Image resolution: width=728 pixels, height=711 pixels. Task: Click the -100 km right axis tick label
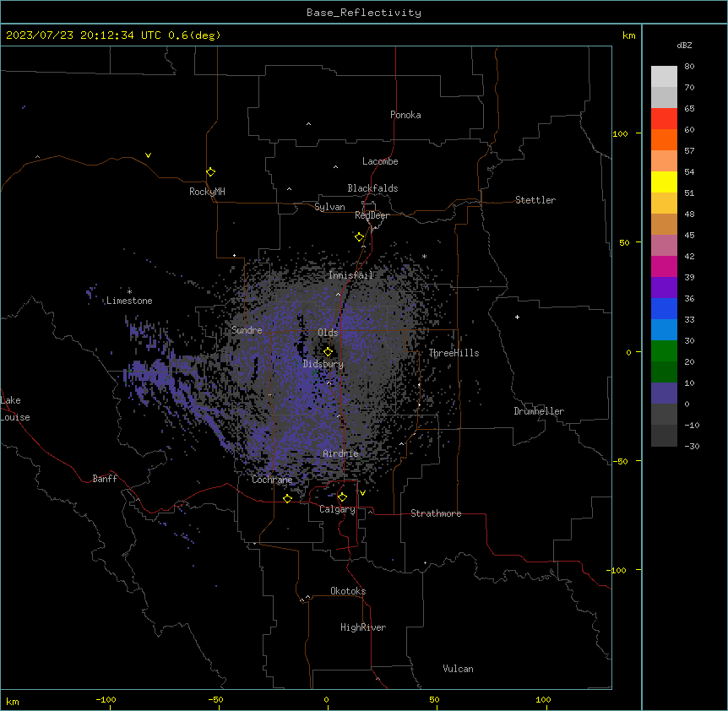pos(617,570)
